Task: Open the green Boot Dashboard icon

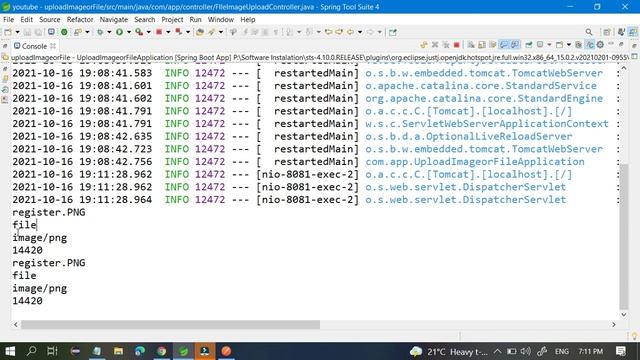Action: [64, 32]
